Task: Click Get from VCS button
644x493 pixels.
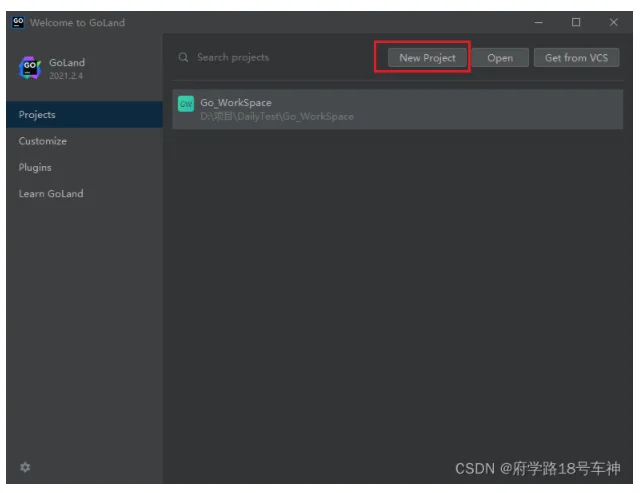Action: [576, 58]
